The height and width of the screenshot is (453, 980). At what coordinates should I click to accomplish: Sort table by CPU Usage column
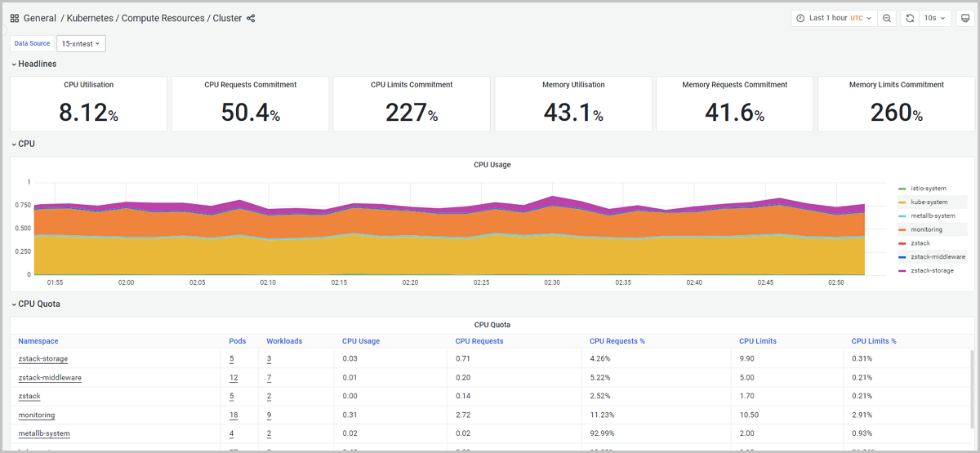pyautogui.click(x=360, y=341)
